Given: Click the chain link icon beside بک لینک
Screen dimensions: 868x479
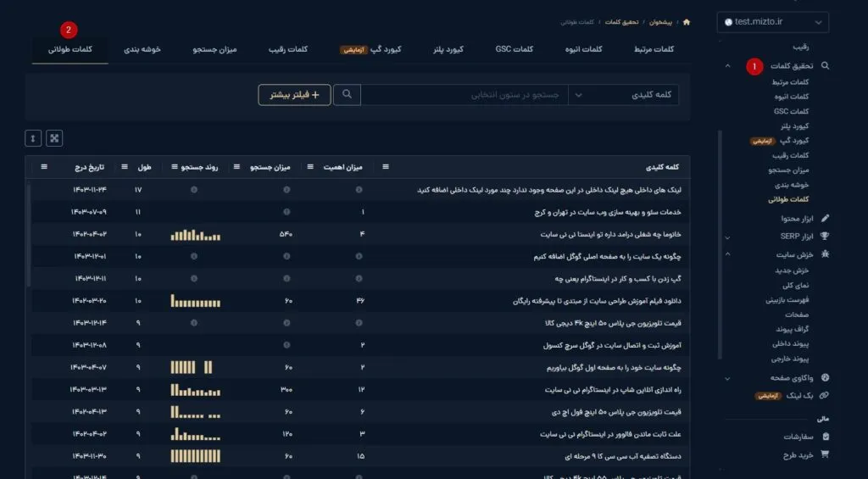Looking at the screenshot, I should (825, 396).
